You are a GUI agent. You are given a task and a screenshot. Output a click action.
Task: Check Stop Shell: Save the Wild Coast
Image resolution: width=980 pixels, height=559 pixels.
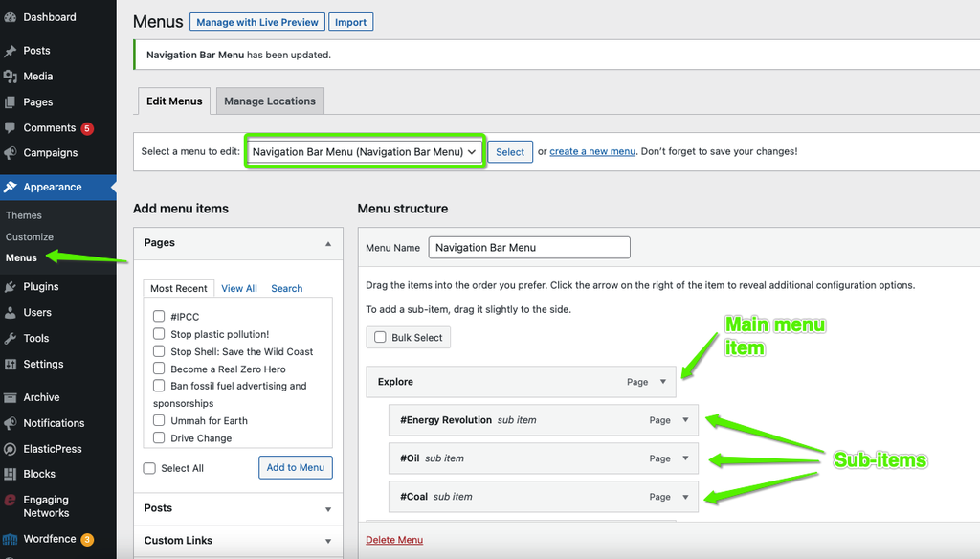(x=159, y=351)
